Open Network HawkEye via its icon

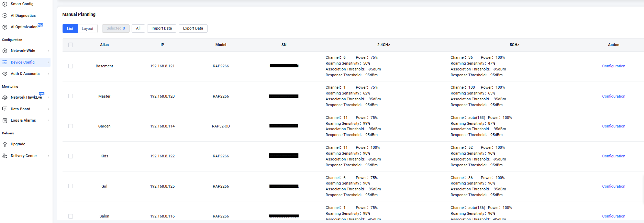point(5,98)
